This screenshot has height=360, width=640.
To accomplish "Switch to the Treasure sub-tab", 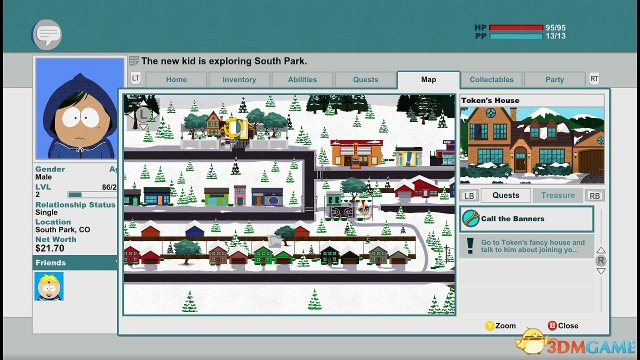I will [x=558, y=195].
